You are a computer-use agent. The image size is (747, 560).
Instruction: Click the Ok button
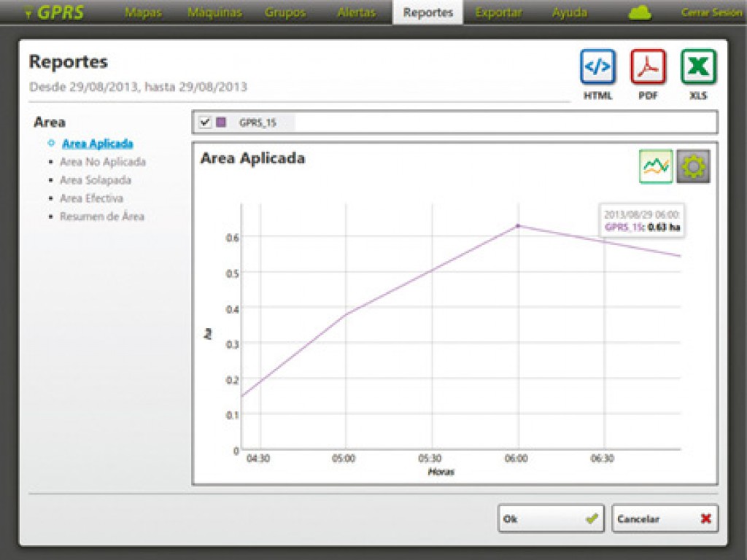[x=551, y=519]
